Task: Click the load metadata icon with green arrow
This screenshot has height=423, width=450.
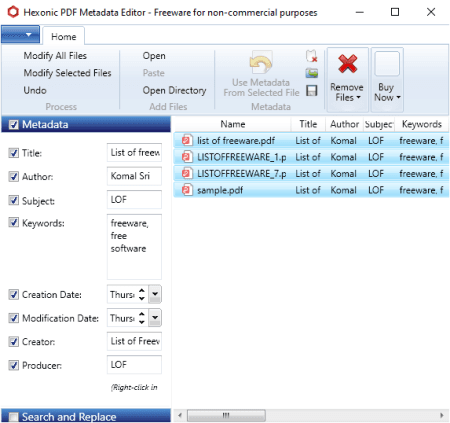Action: [x=312, y=73]
